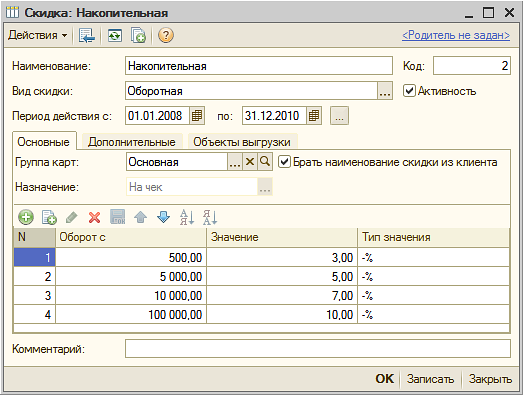Click the Родитель не задан link

(456, 35)
